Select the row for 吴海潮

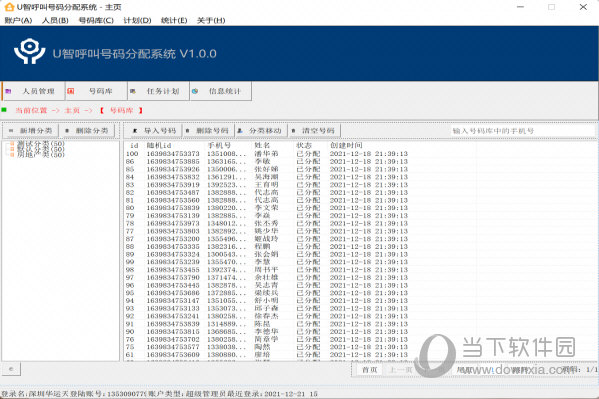(267, 177)
